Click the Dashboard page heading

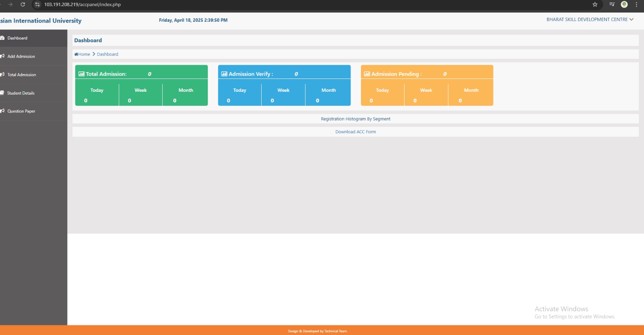click(88, 40)
